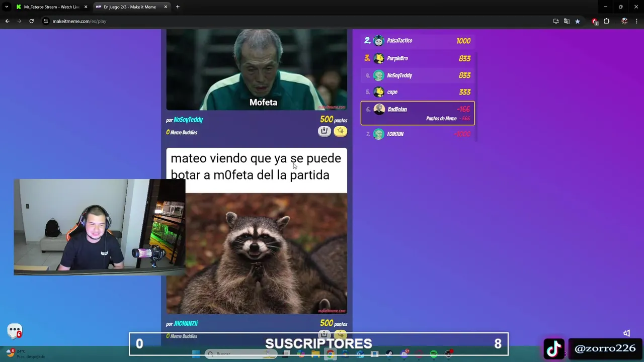Click the translate page icon in the address bar
This screenshot has width=644, height=362.
[567, 21]
